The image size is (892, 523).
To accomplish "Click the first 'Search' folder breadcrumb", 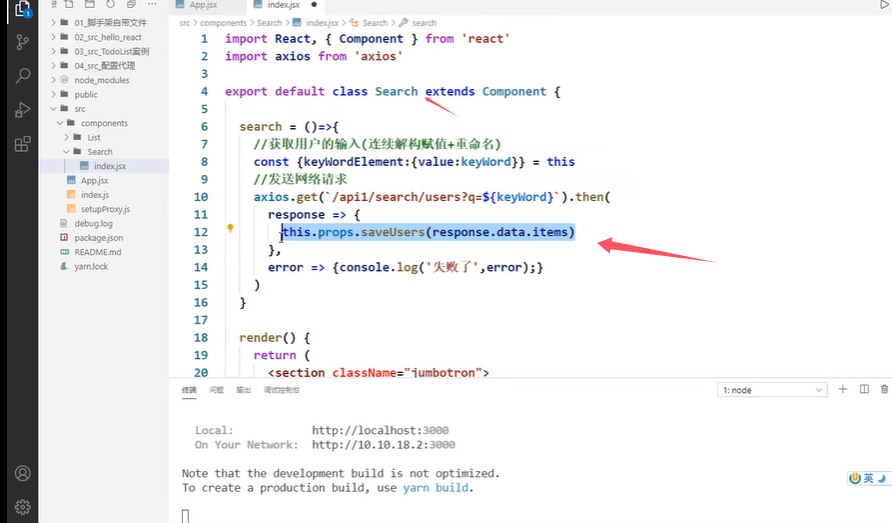I will point(269,23).
